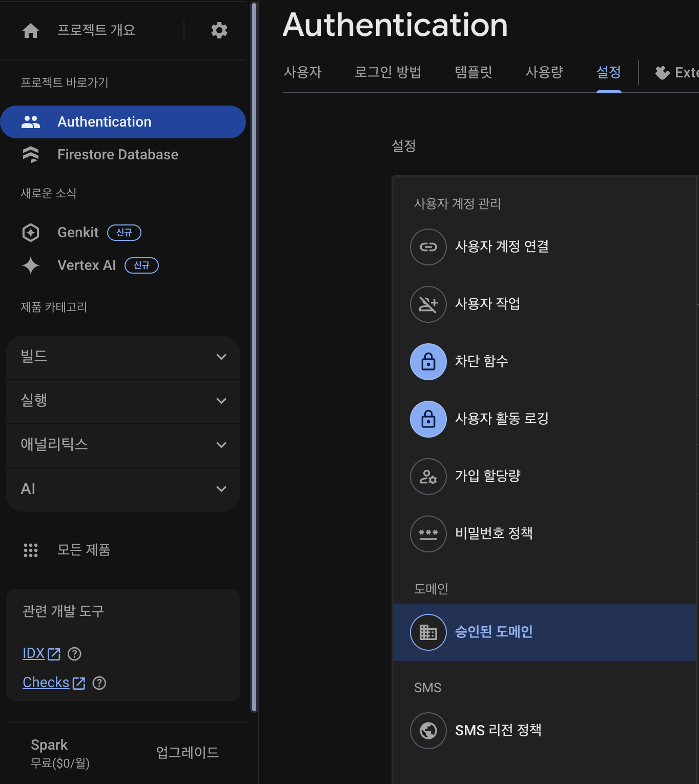Open 사용자 계정 연결 settings
Image resolution: width=699 pixels, height=784 pixels.
point(544,247)
